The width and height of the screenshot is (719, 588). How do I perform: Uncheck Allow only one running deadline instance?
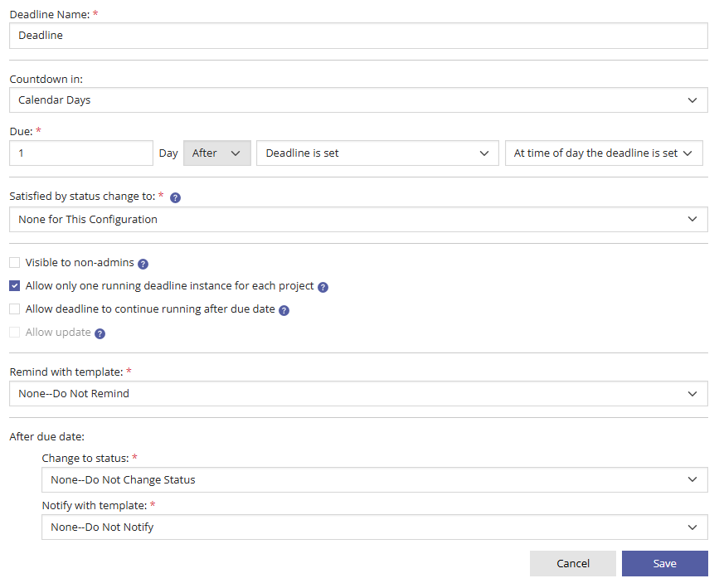[15, 286]
